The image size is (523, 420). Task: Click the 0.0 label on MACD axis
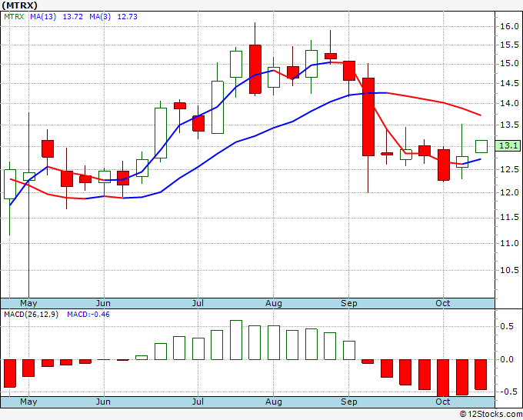pos(507,360)
